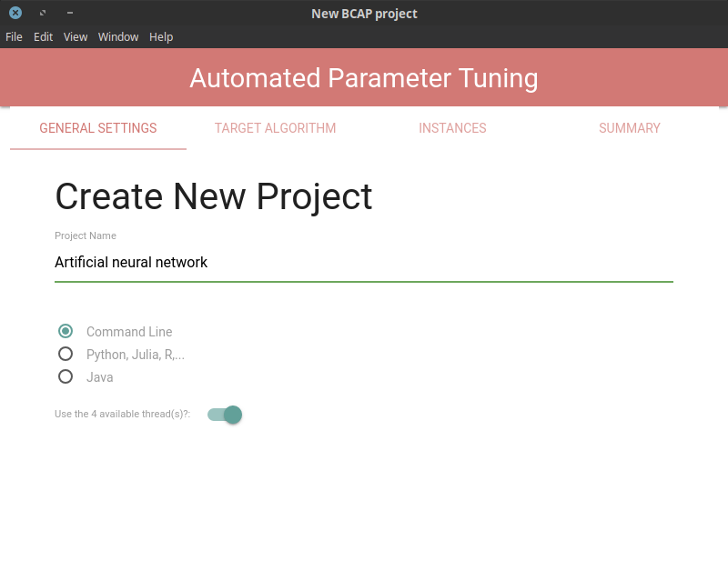The width and height of the screenshot is (728, 571).
Task: Click into the Project Name text field
Action: point(364,263)
